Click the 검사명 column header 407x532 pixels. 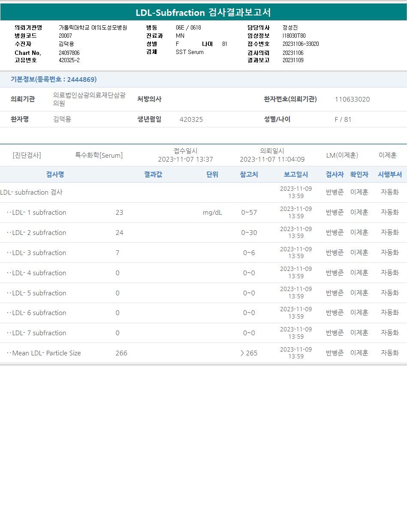click(x=55, y=174)
